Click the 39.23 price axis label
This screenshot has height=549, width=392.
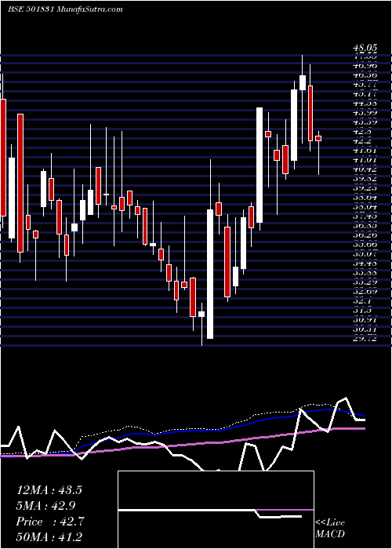click(365, 188)
